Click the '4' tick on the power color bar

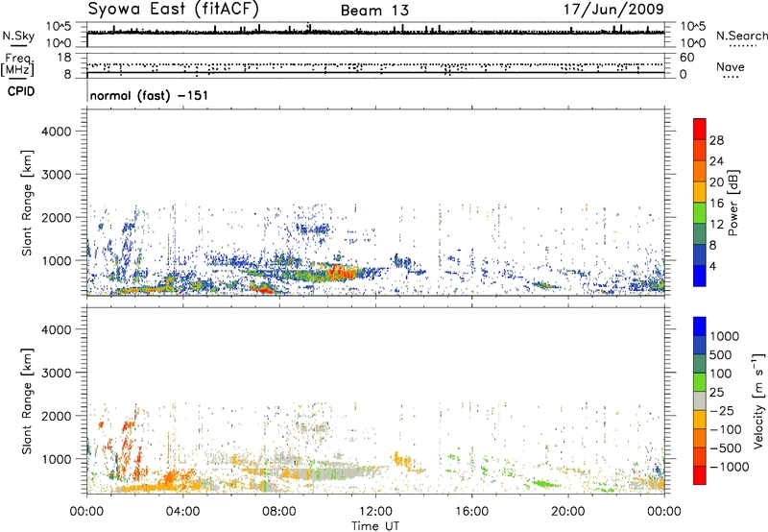[712, 266]
